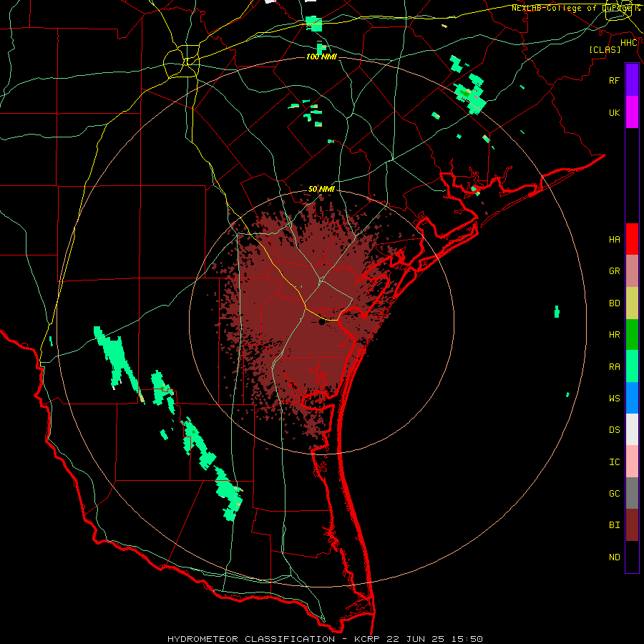The image size is (644, 644).
Task: Click the [CLAS] legend header
Action: [x=605, y=49]
